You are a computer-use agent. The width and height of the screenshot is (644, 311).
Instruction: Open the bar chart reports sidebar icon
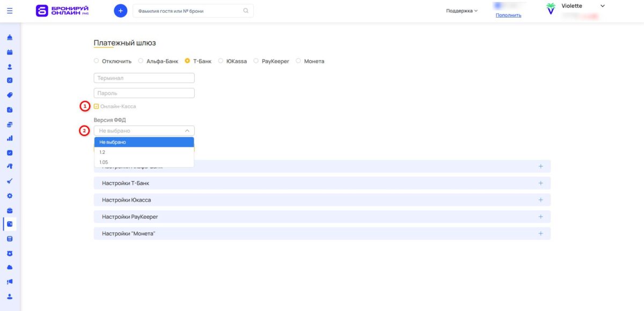click(x=10, y=138)
